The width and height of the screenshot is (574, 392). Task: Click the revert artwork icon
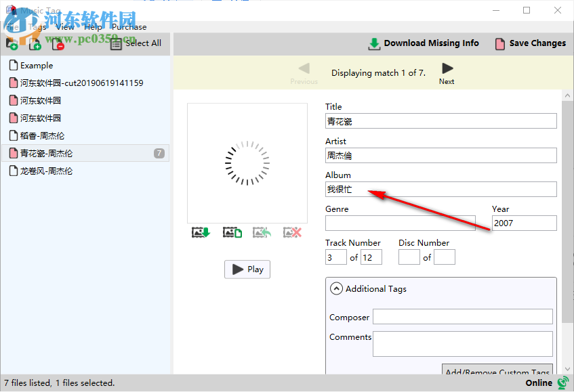coord(262,232)
